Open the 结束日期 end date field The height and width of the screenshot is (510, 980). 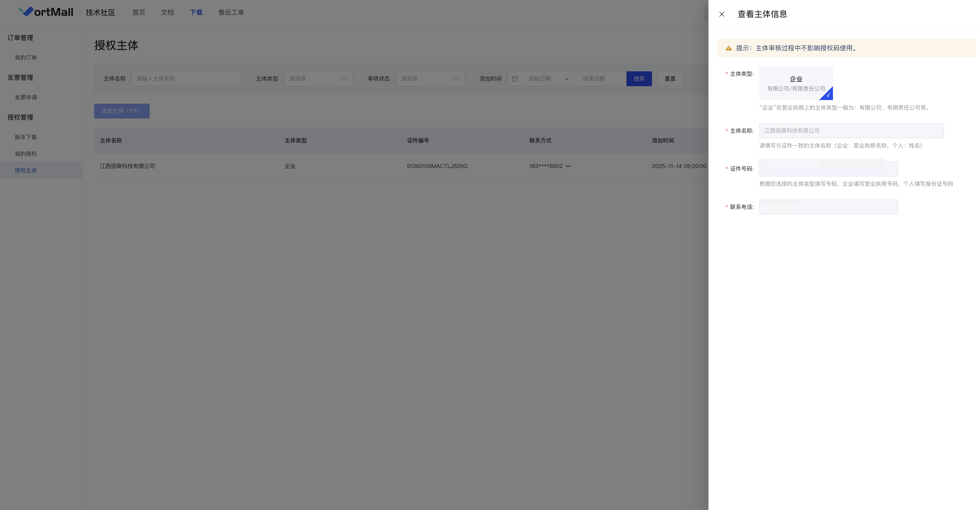[x=594, y=79]
